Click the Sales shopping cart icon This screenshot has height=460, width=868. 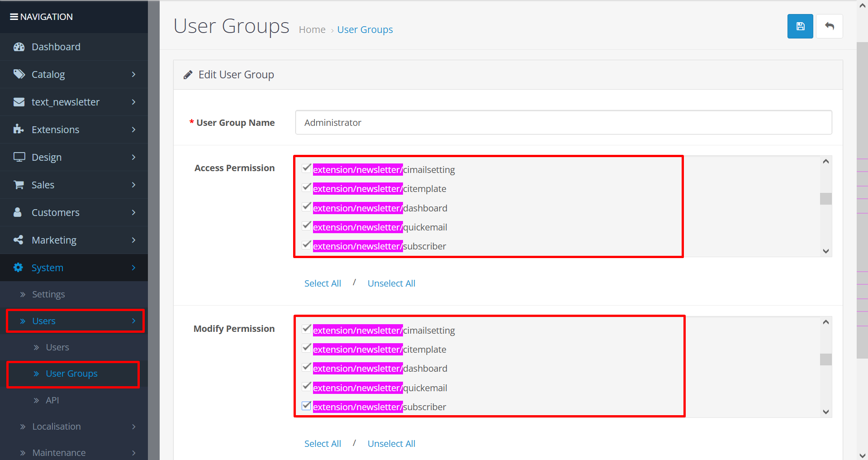19,185
